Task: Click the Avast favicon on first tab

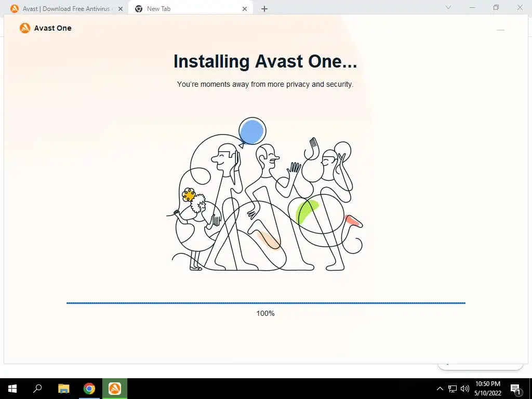Action: point(15,9)
